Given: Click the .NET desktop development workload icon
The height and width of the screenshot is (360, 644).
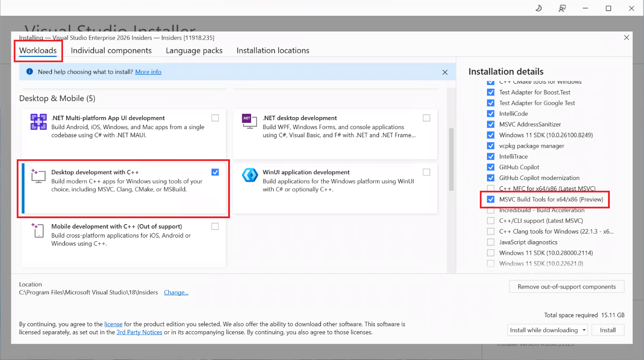Looking at the screenshot, I should (249, 121).
